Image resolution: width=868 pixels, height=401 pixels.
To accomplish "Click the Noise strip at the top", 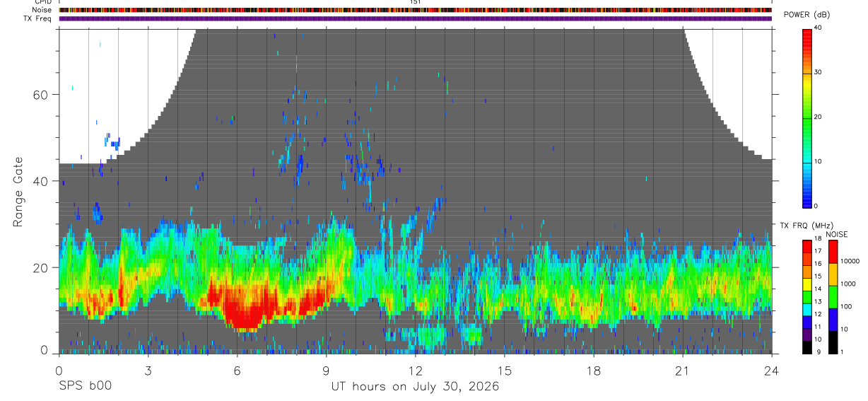I will (415, 10).
